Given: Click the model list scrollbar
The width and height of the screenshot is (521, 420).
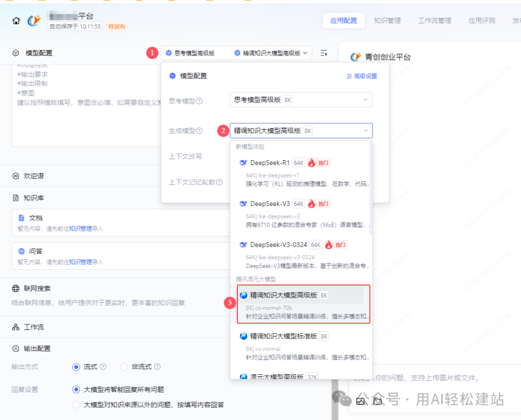Looking at the screenshot, I should point(370,189).
